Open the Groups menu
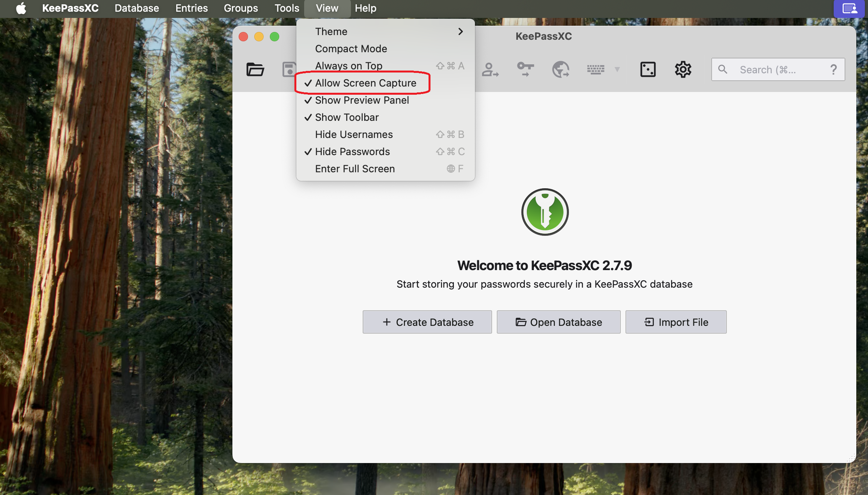This screenshot has height=495, width=868. (241, 8)
